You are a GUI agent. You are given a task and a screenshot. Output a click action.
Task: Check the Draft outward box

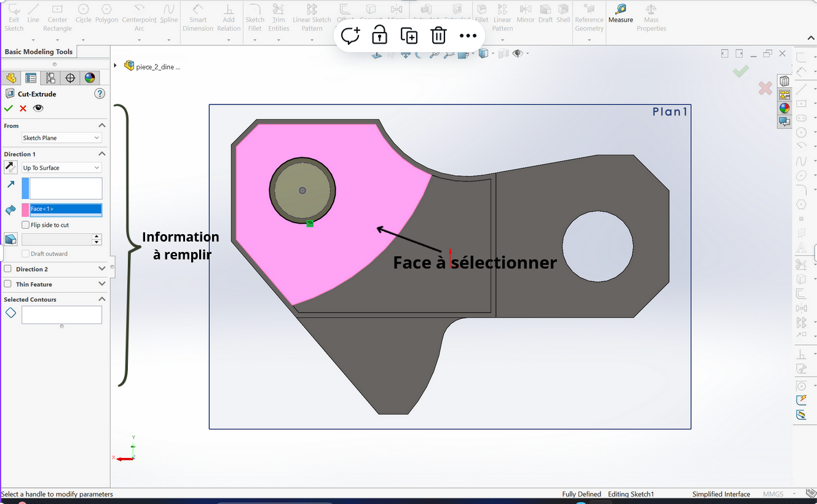pyautogui.click(x=25, y=253)
